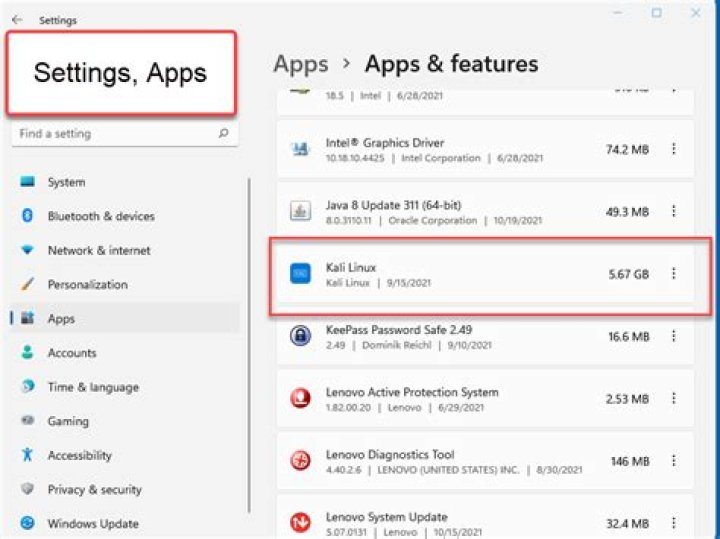The height and width of the screenshot is (539, 720).
Task: Click the Lenovo System Update icon
Action: [x=300, y=523]
